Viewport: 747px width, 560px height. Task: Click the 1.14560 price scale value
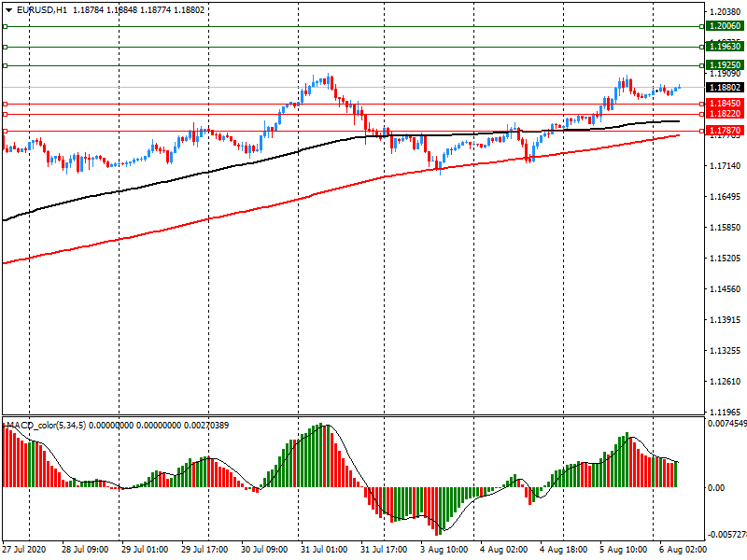pos(726,289)
